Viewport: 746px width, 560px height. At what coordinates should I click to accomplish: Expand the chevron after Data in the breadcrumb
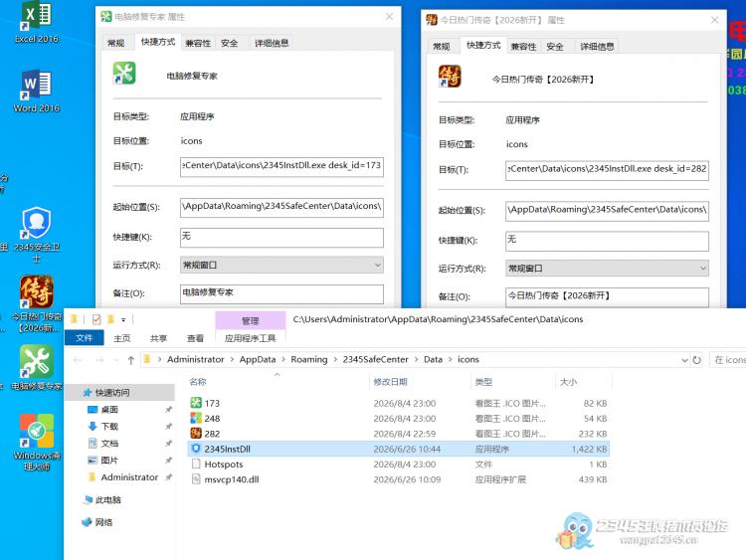(x=450, y=360)
